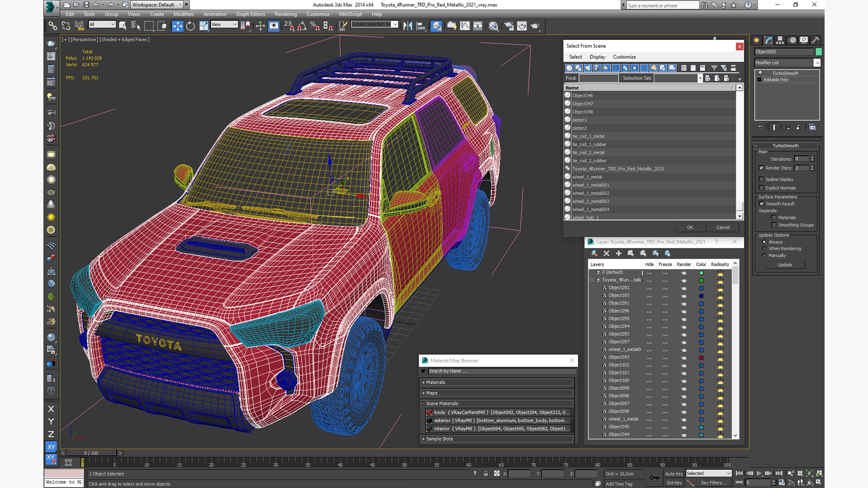
Task: Select the Select and Move tool
Action: 178,26
